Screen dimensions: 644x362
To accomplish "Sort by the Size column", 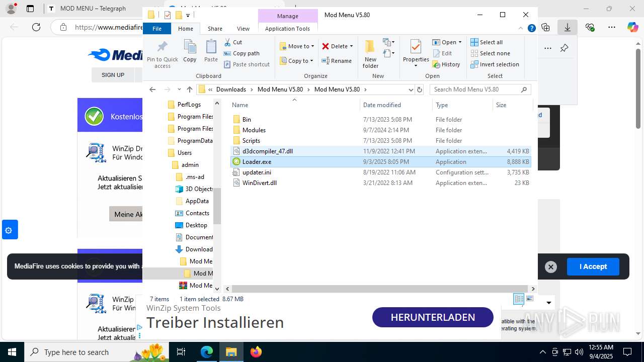I will 513,105.
